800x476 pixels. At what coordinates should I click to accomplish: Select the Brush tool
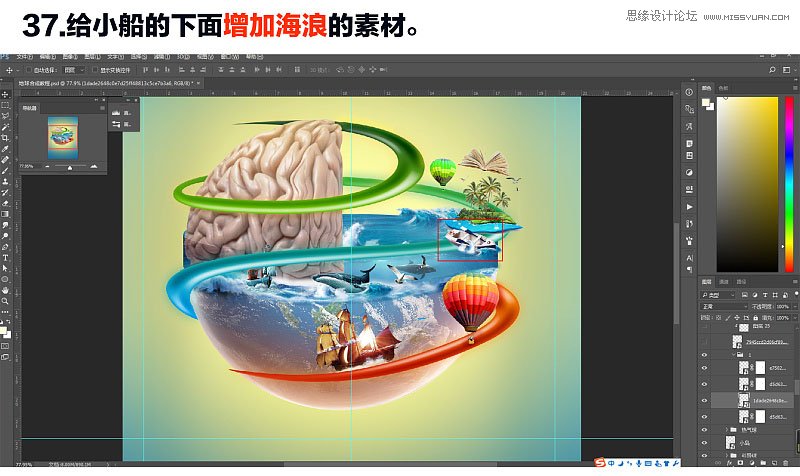[5, 170]
